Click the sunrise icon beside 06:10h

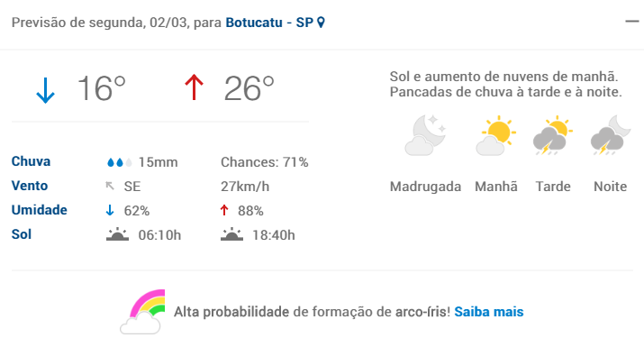[117, 234]
